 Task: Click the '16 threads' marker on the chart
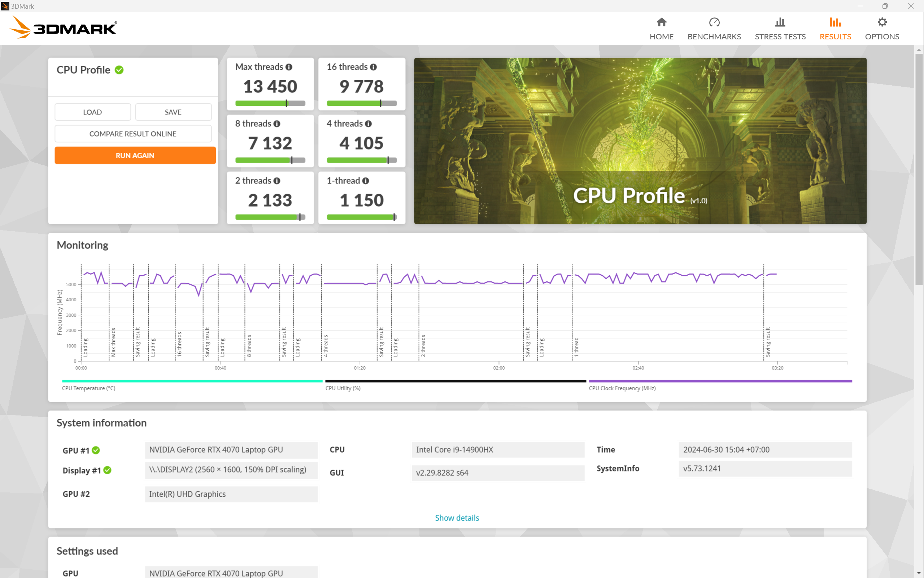[179, 344]
